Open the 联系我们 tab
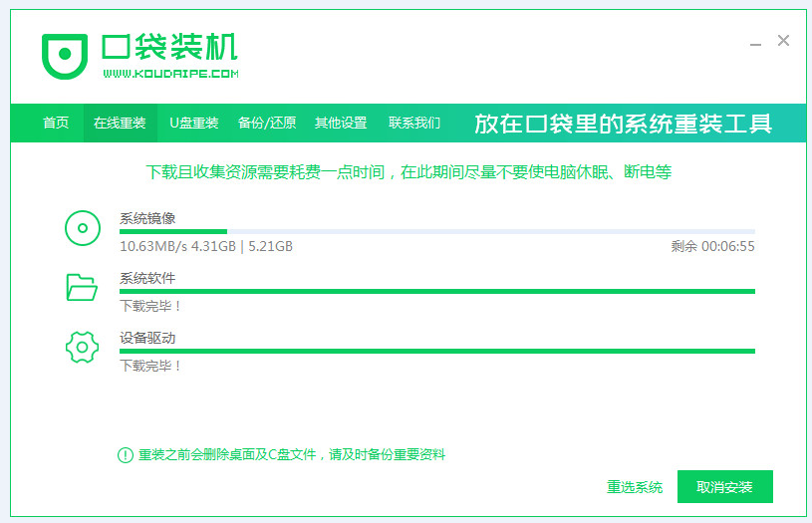812x523 pixels. [414, 124]
